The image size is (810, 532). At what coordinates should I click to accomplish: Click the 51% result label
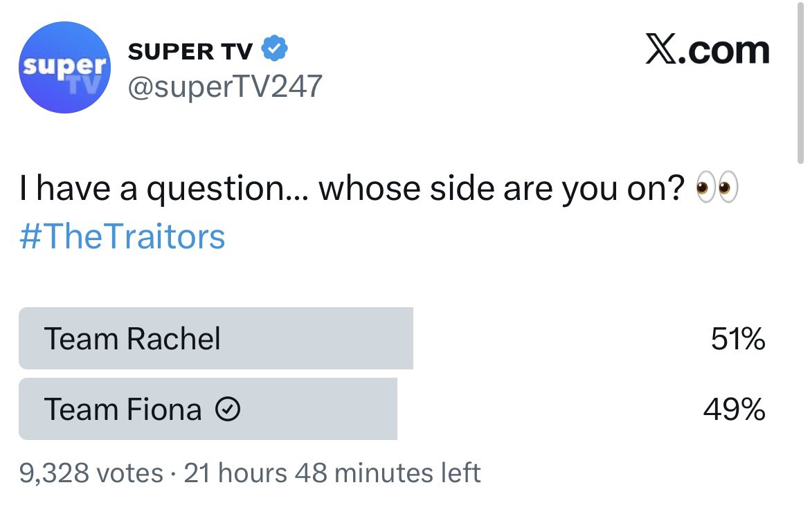(x=737, y=339)
